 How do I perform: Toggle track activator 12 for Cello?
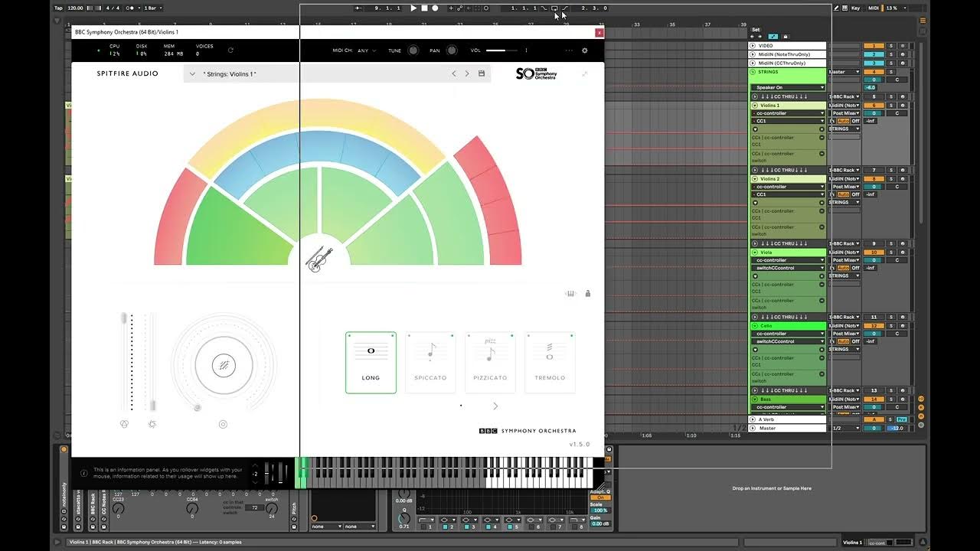874,325
